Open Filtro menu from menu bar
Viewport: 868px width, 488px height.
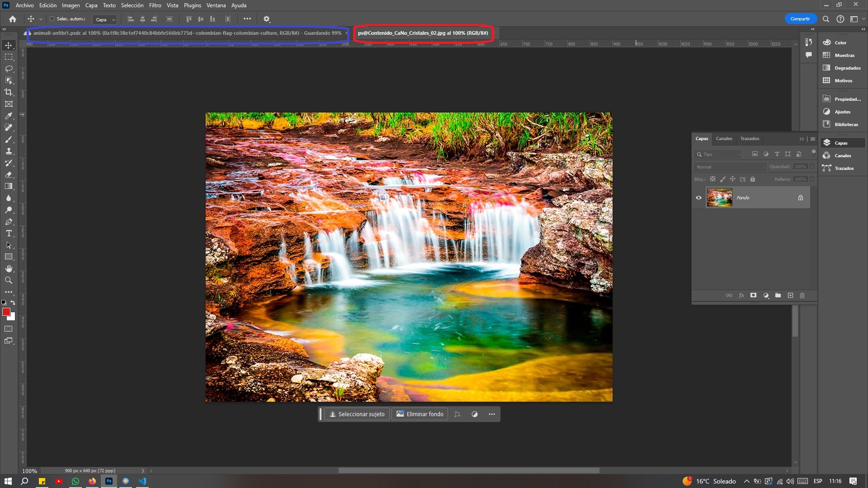(155, 5)
